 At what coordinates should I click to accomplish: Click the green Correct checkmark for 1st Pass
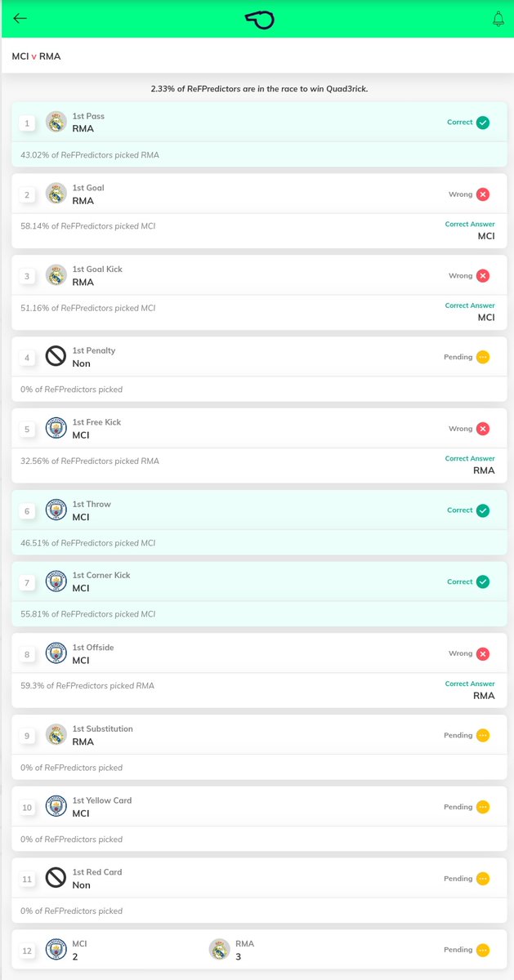coord(482,122)
